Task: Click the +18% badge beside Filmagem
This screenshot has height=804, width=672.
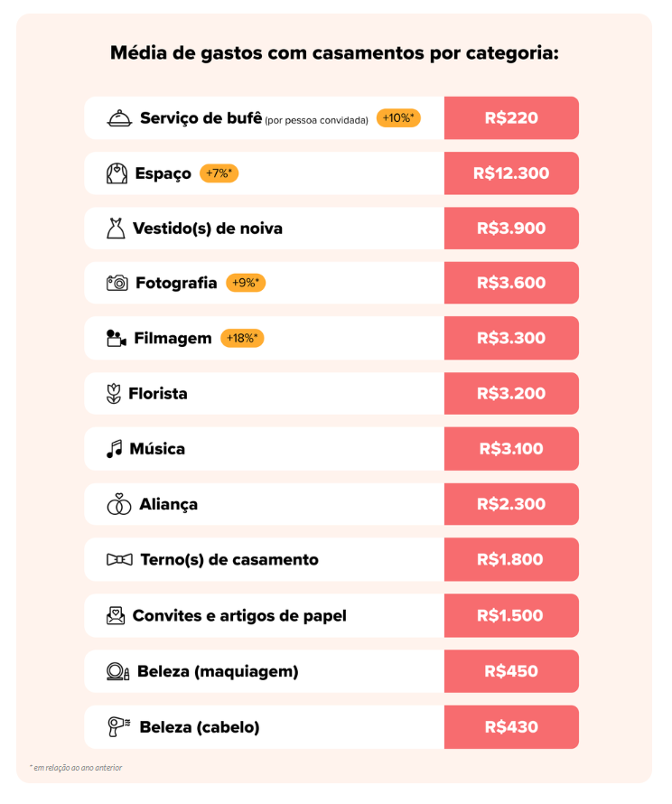Action: click(x=242, y=339)
